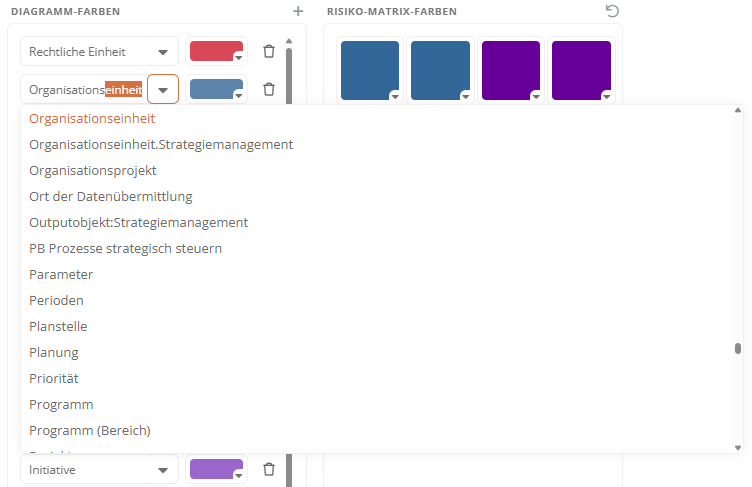
Task: Open the Rechtliche Einheit type dropdown
Action: pos(161,52)
